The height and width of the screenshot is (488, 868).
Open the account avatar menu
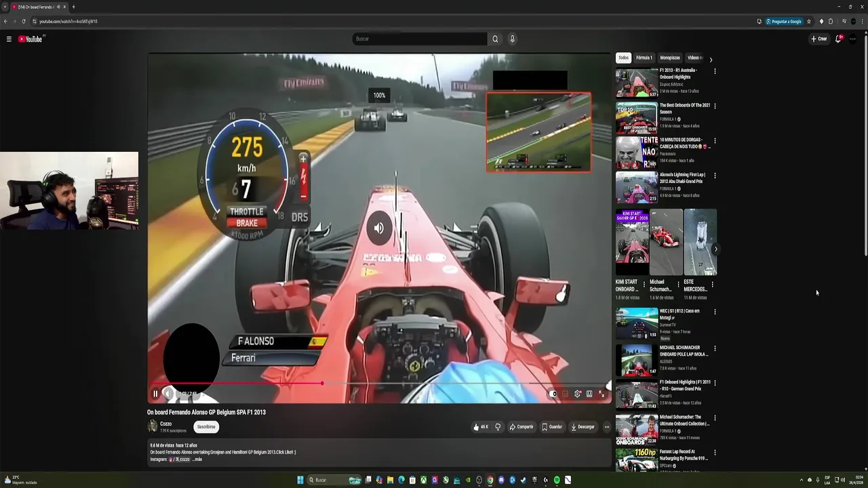pos(853,39)
